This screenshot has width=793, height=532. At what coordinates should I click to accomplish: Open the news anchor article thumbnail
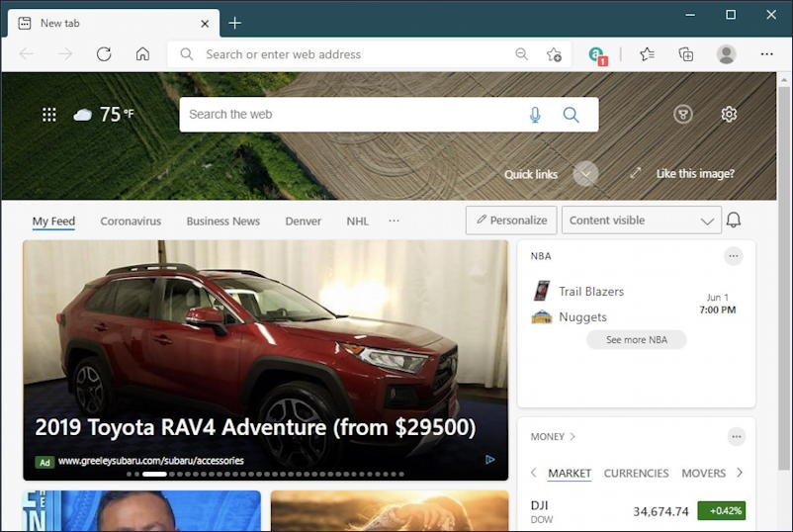[x=142, y=511]
